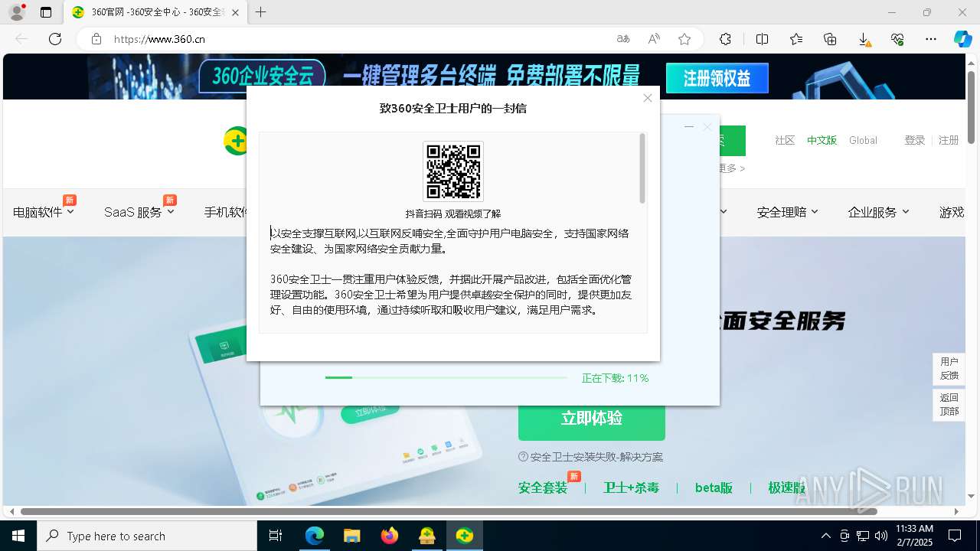Select the 极速版 tab
This screenshot has width=980, height=551.
click(787, 487)
